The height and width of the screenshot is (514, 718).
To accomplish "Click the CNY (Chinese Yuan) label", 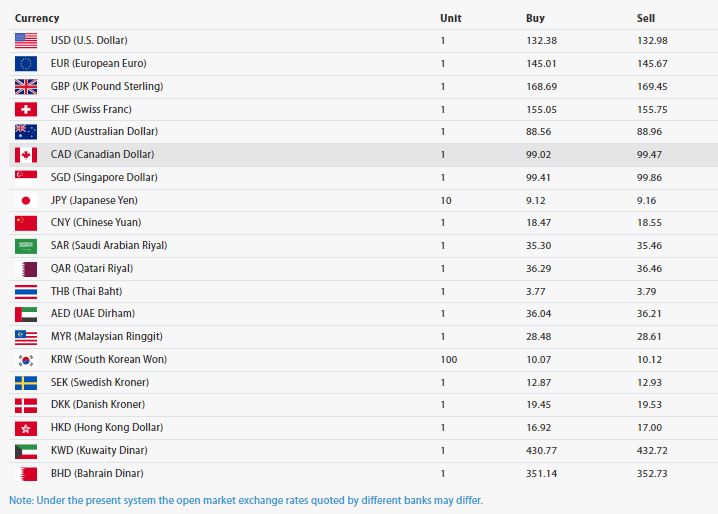I will tap(96, 222).
